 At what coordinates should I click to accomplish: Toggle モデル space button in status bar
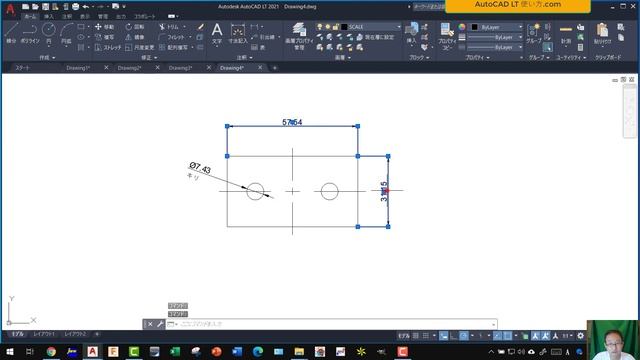point(404,336)
